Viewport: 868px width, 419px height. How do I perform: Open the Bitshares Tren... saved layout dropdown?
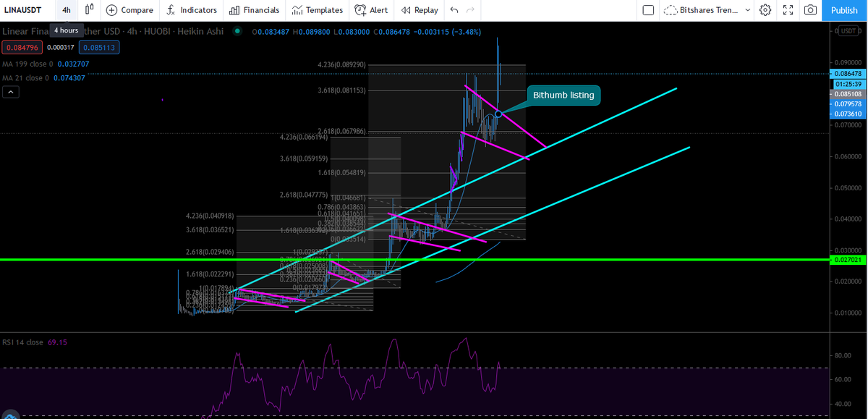click(x=707, y=10)
